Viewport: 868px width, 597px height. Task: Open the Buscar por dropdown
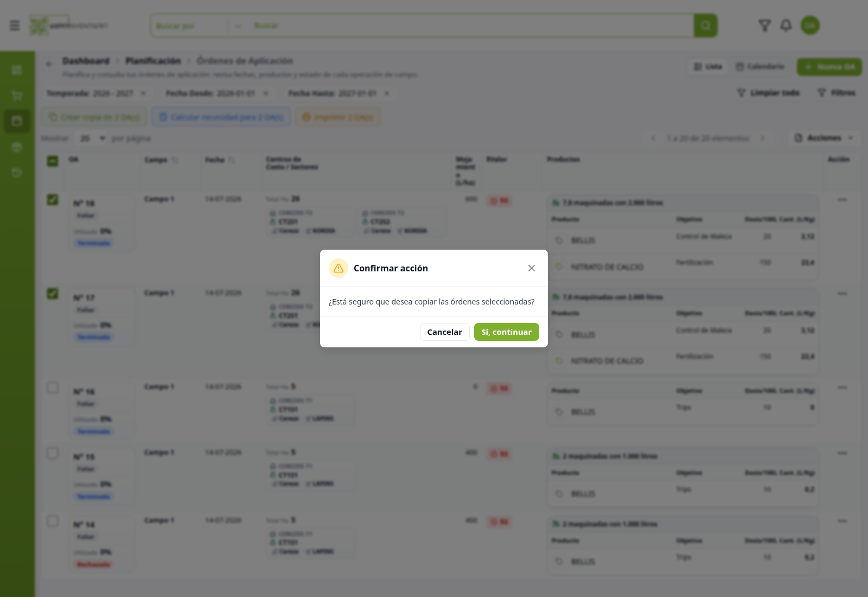[198, 26]
